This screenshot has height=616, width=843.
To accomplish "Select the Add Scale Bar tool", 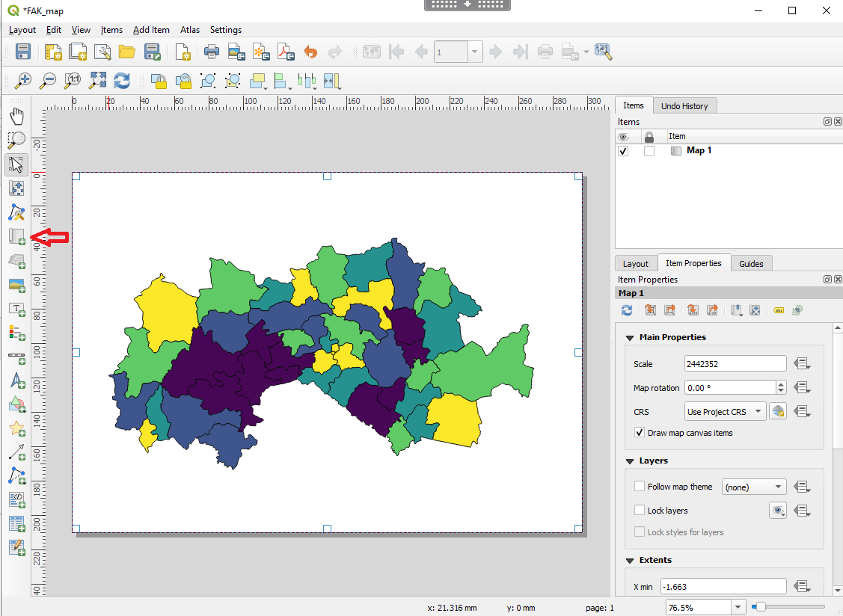I will click(x=16, y=357).
